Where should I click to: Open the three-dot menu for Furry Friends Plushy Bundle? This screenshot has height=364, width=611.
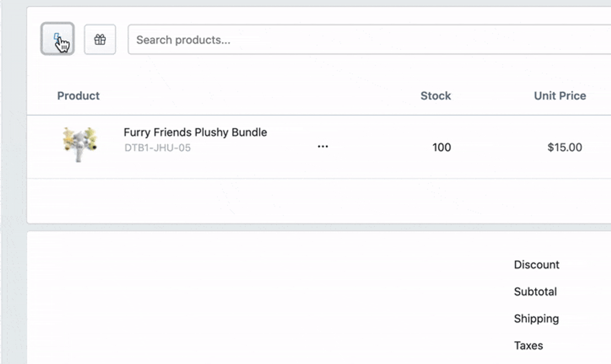[323, 147]
